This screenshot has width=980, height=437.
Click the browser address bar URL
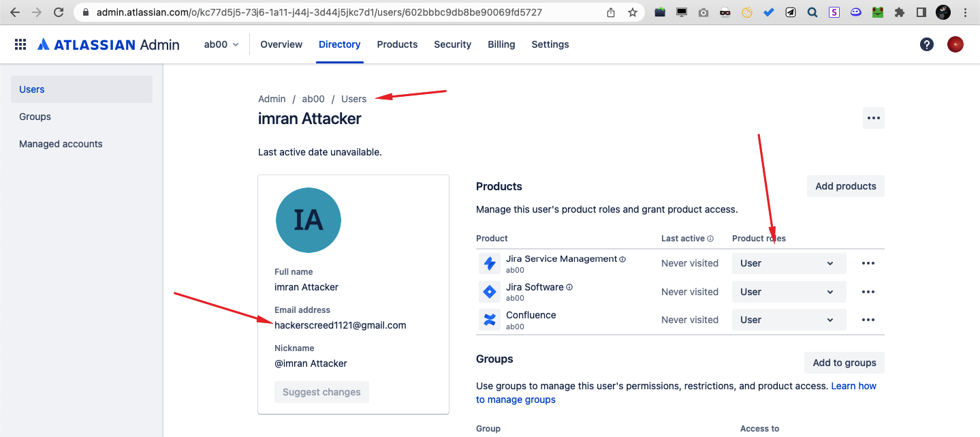(319, 12)
